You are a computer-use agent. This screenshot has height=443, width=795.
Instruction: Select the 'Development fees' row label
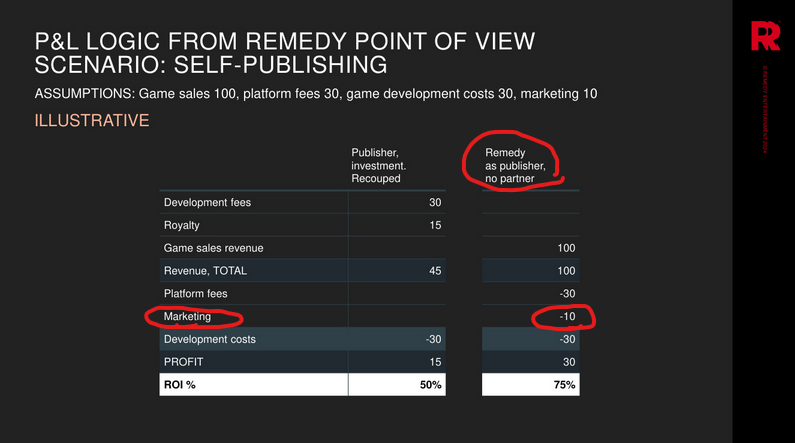pyautogui.click(x=207, y=202)
